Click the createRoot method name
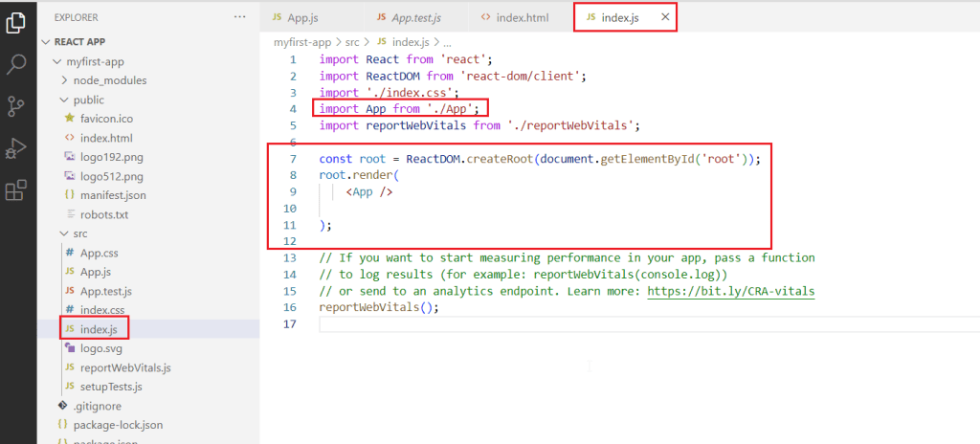Viewport: 980px width, 444px height. tap(499, 159)
